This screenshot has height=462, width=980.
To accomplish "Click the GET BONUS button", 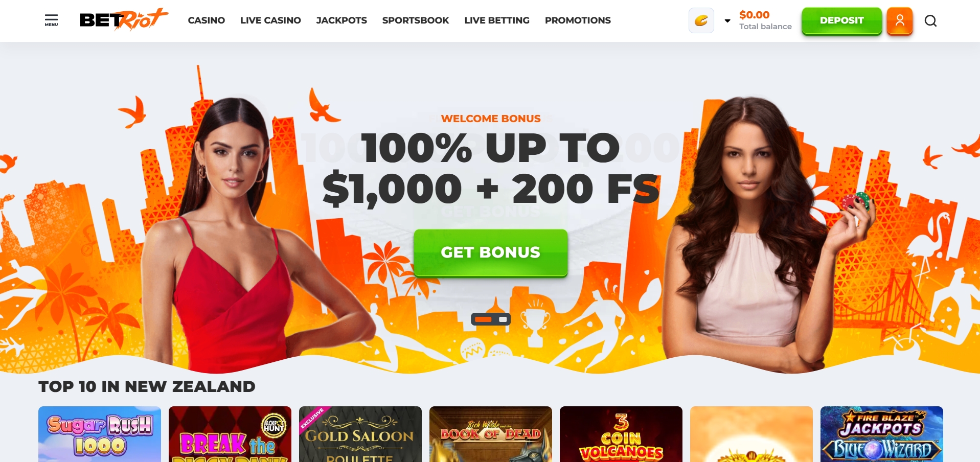I will click(490, 252).
